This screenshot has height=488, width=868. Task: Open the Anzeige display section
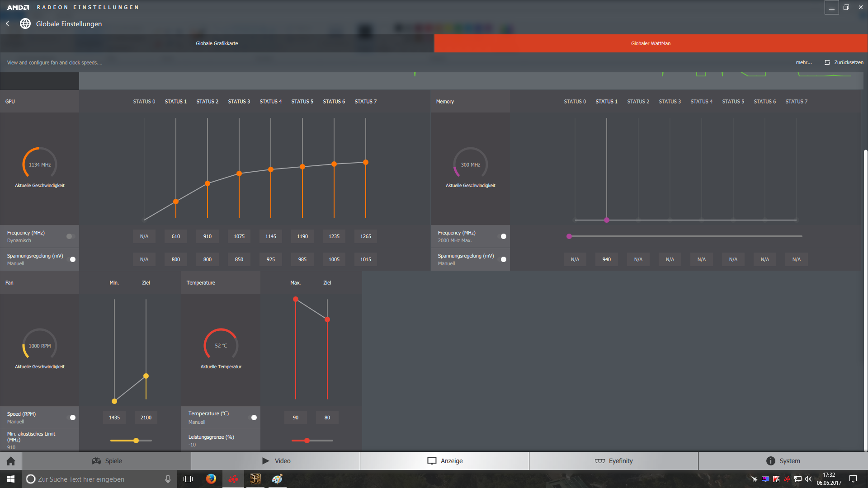point(445,461)
